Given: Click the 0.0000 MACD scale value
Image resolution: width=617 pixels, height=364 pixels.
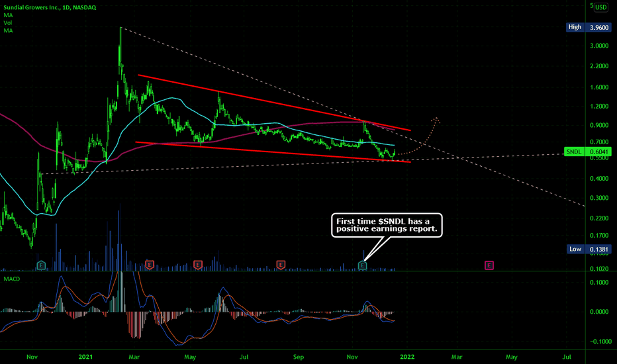Looking at the screenshot, I should click(x=599, y=312).
